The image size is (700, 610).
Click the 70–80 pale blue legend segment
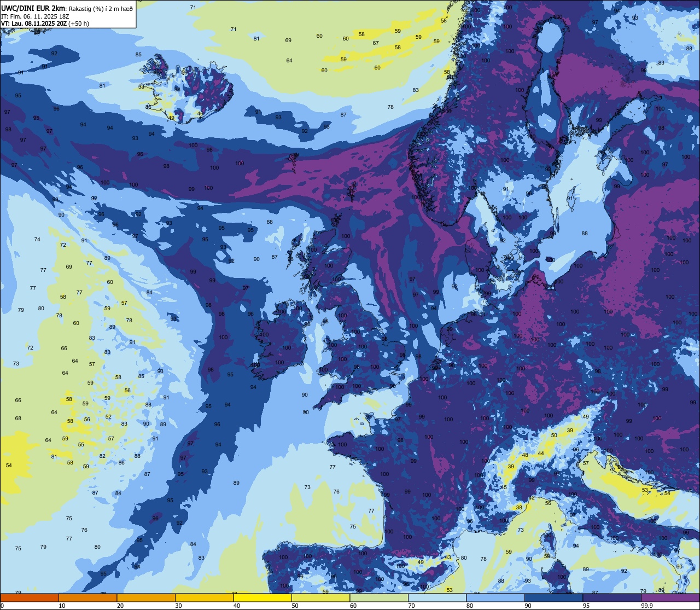tap(437, 598)
